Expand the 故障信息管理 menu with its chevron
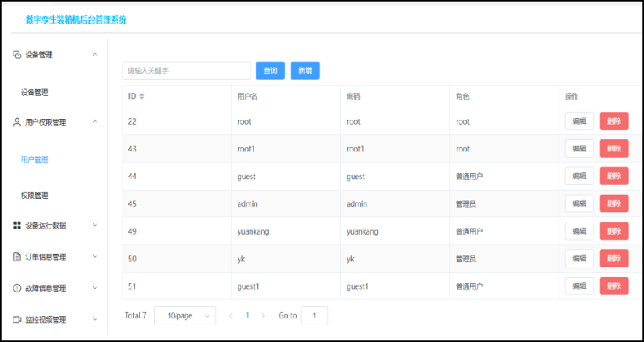644x342 pixels. tap(95, 289)
